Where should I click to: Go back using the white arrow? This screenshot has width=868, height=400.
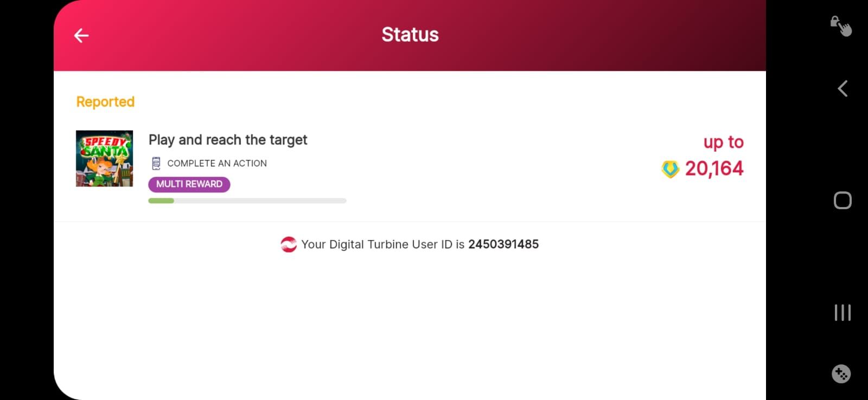tap(81, 36)
